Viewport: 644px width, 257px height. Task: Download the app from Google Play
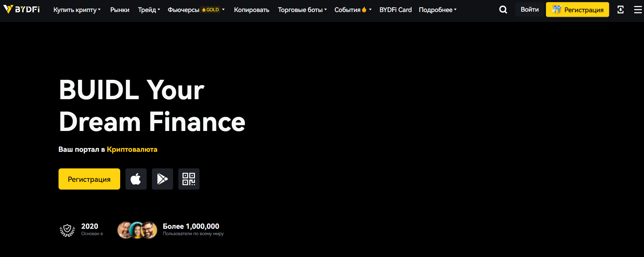(162, 179)
